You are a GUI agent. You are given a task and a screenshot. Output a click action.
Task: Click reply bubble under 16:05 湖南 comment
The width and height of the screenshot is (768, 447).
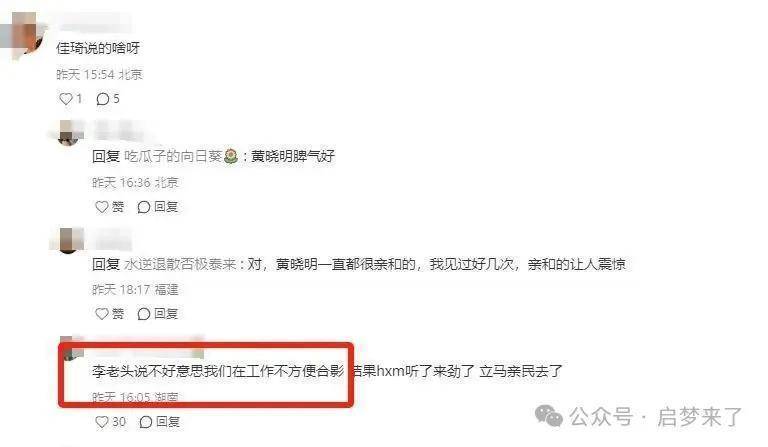pyautogui.click(x=145, y=422)
